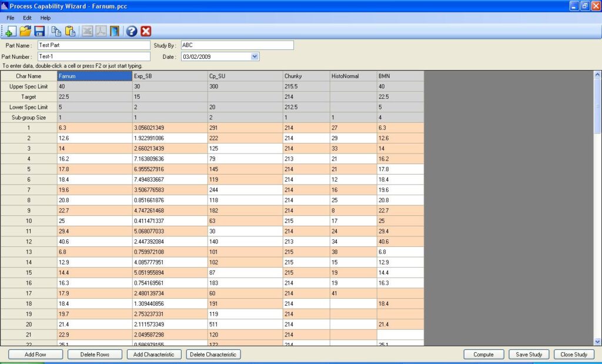
Task: Open help with the question mark icon
Action: [x=132, y=31]
